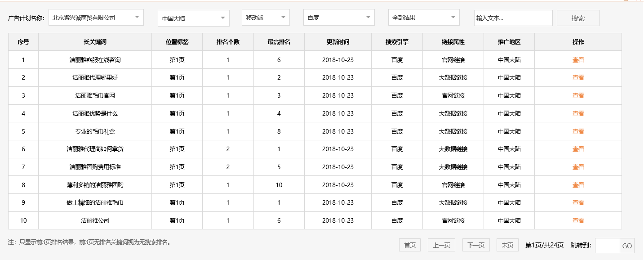The image size is (644, 260).
Task: View 专业的毛巾礼盒 ranking details
Action: pyautogui.click(x=577, y=131)
